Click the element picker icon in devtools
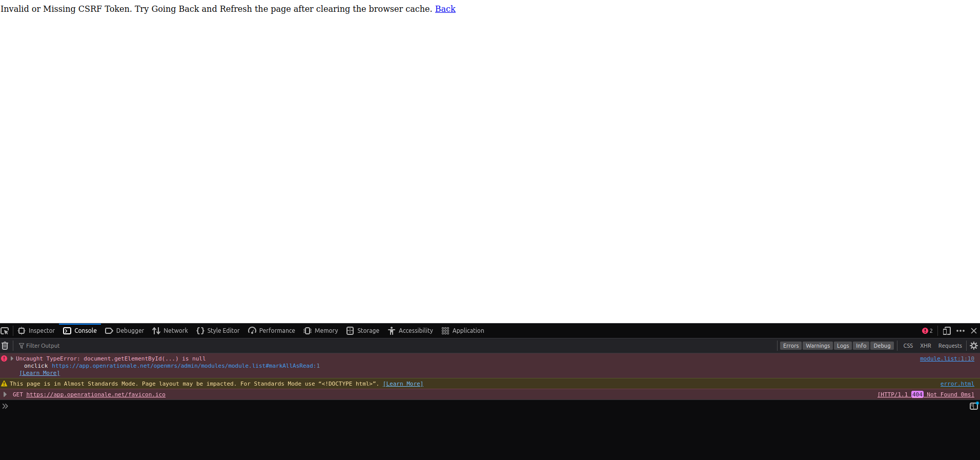 [5, 331]
